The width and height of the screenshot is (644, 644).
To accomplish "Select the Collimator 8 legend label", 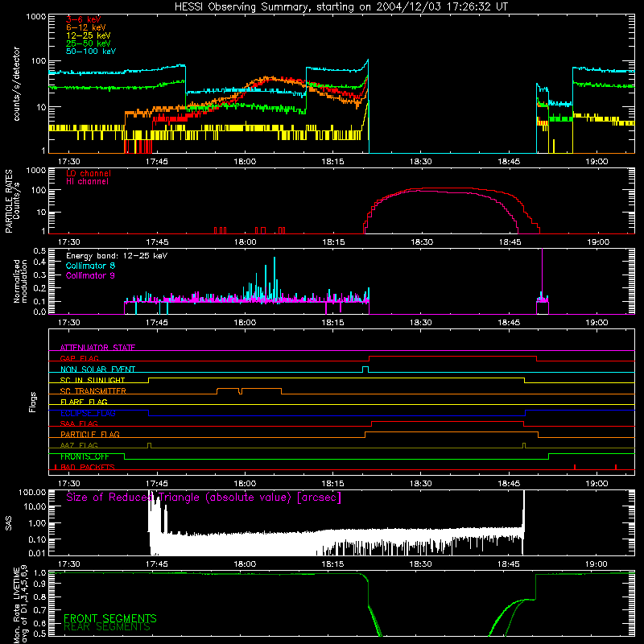I will (x=90, y=266).
